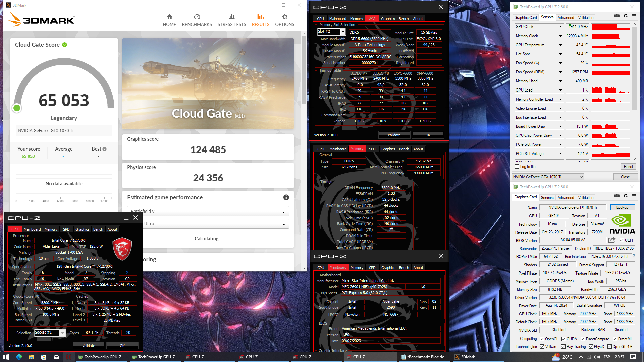Click PCIe bus interface question mark
This screenshot has width=644, height=362.
point(634,256)
